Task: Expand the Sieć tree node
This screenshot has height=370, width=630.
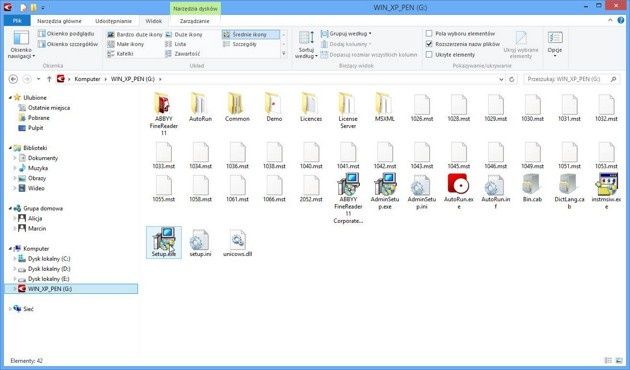Action: point(10,309)
